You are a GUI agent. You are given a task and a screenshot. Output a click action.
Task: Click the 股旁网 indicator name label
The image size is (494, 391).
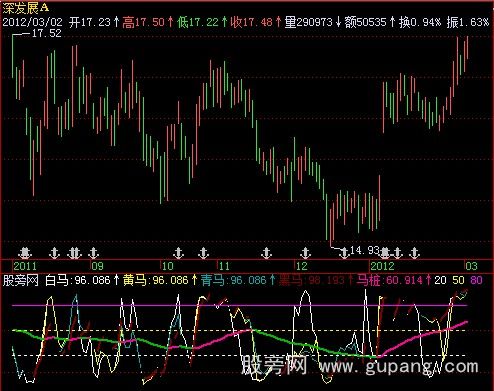click(x=20, y=280)
